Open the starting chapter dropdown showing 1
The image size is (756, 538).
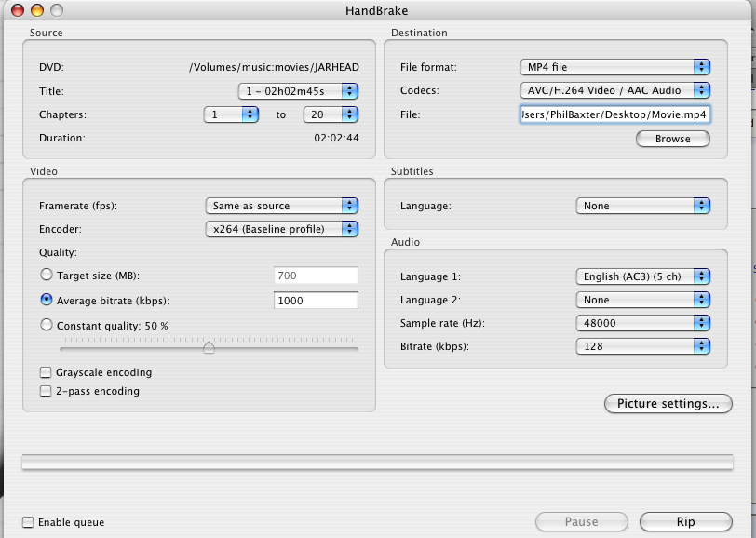pos(231,114)
